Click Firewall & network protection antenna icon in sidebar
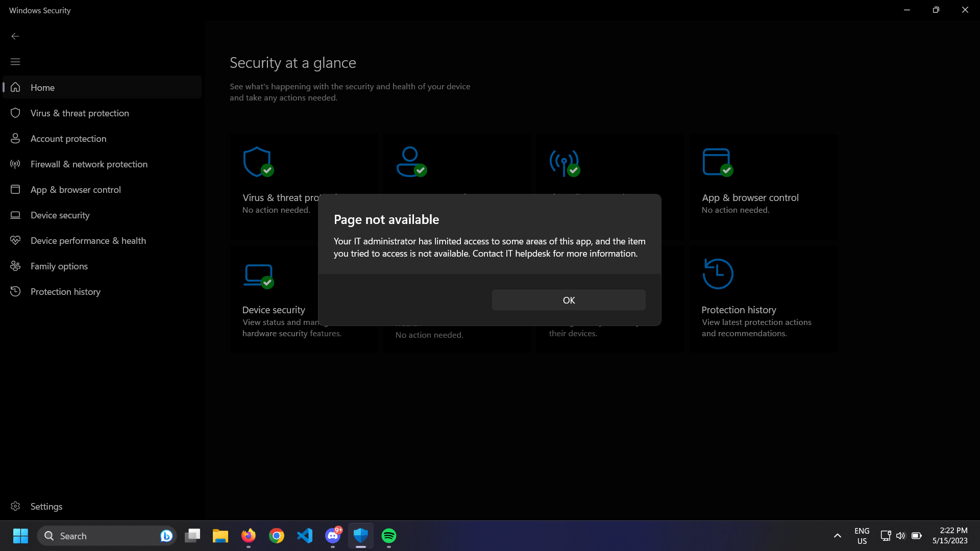 [15, 164]
